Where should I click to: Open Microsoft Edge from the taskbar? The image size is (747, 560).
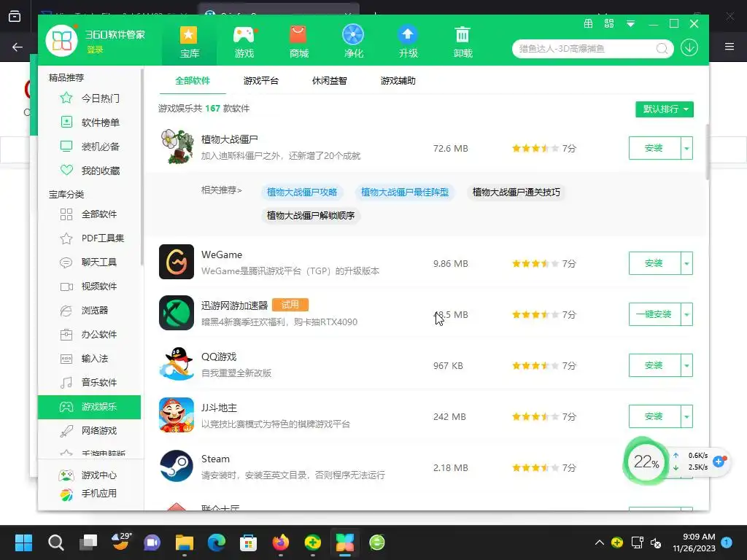(x=216, y=542)
